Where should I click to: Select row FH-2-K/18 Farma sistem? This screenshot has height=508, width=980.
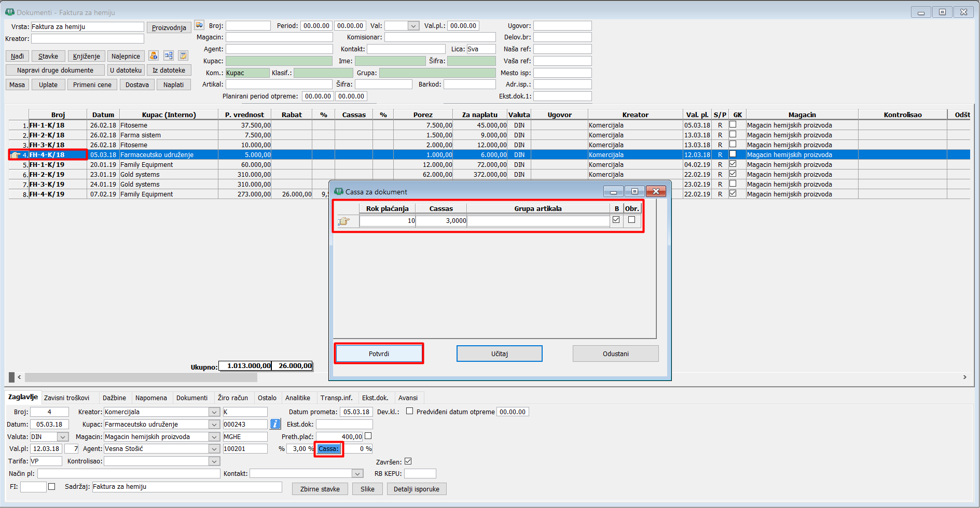pos(489,135)
